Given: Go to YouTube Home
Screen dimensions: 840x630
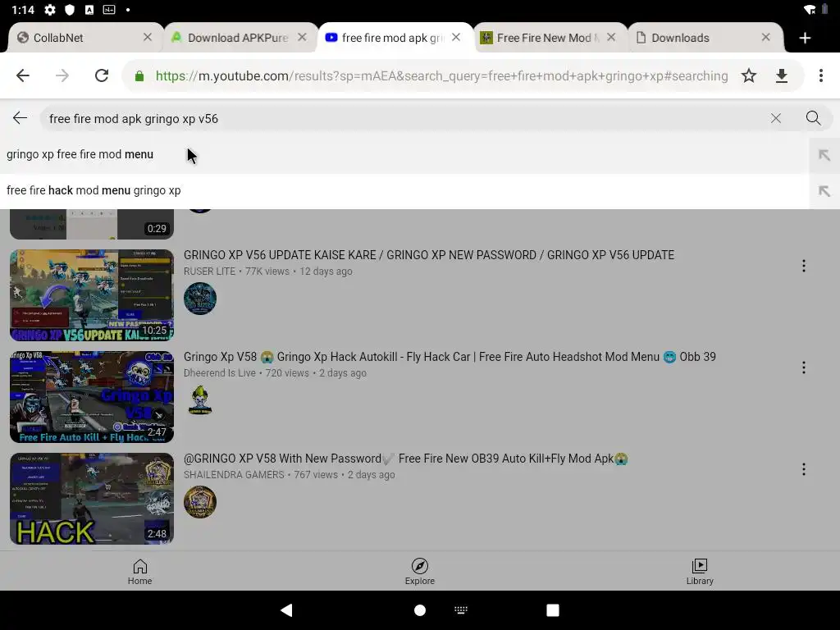Looking at the screenshot, I should click(x=139, y=572).
